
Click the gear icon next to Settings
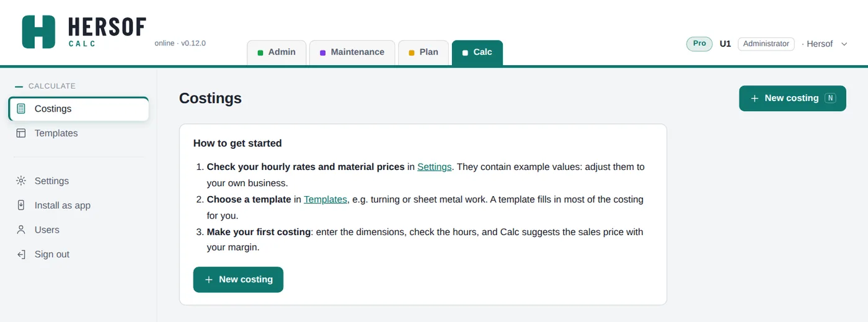point(21,181)
